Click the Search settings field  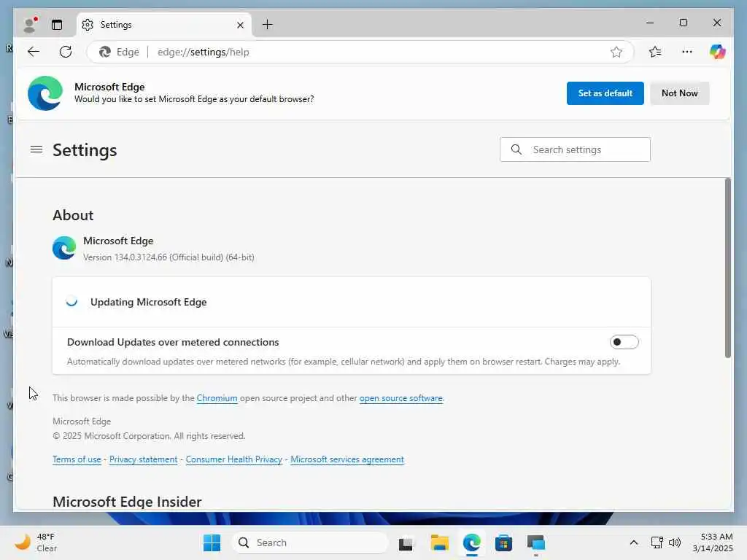575,149
